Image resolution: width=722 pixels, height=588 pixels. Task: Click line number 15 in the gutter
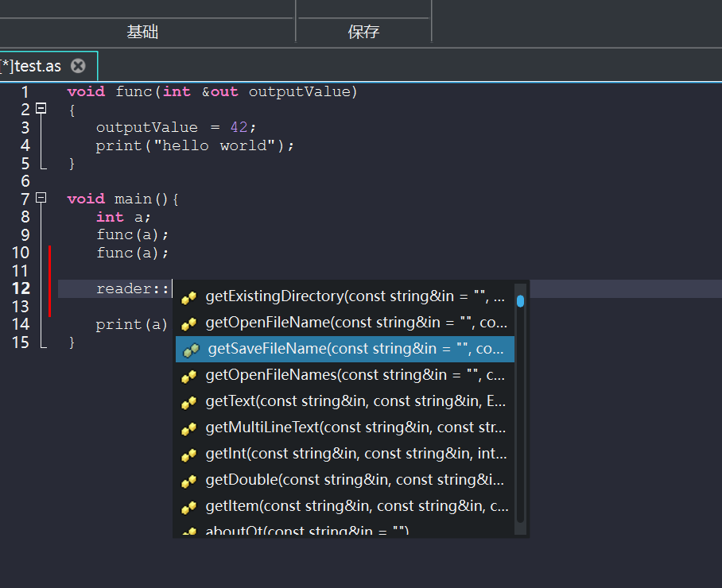tap(21, 342)
